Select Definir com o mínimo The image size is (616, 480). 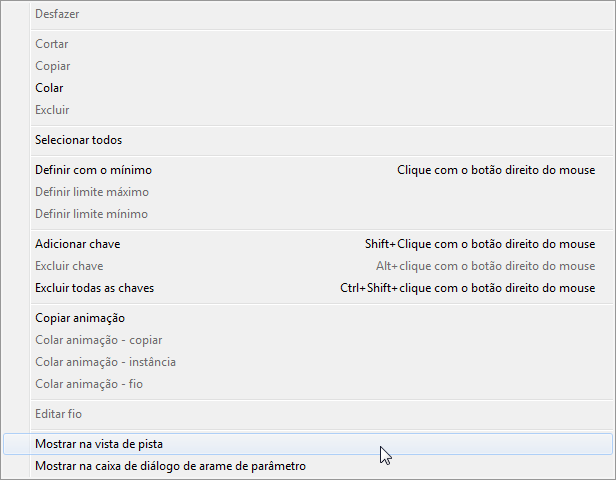click(x=93, y=170)
